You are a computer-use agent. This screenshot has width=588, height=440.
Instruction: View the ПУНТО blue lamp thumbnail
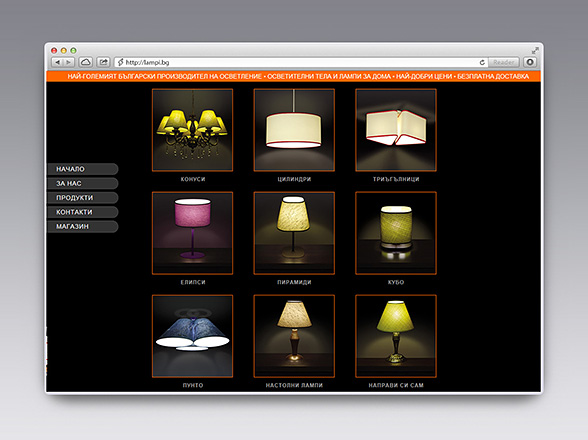(x=192, y=336)
